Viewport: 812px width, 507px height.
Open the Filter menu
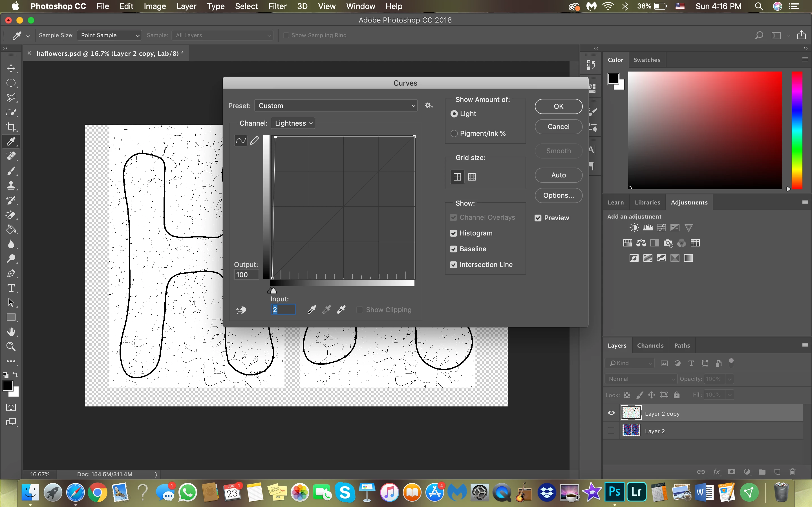coord(277,6)
